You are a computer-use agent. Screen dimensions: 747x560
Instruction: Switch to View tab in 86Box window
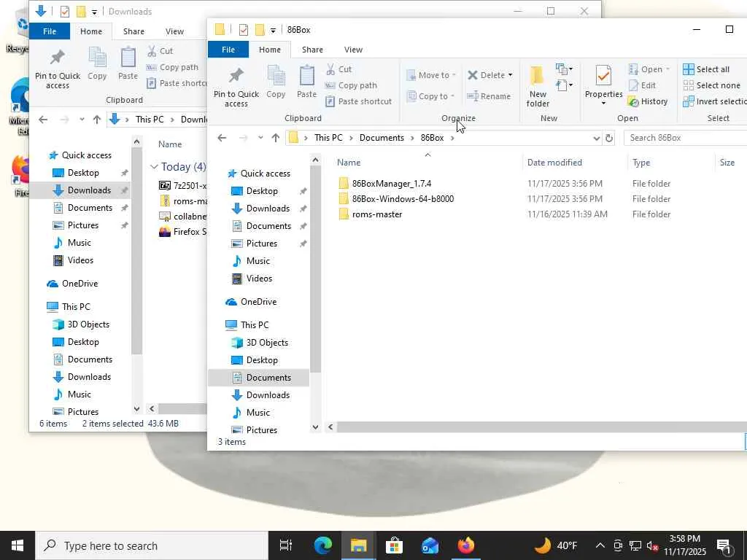click(x=354, y=50)
